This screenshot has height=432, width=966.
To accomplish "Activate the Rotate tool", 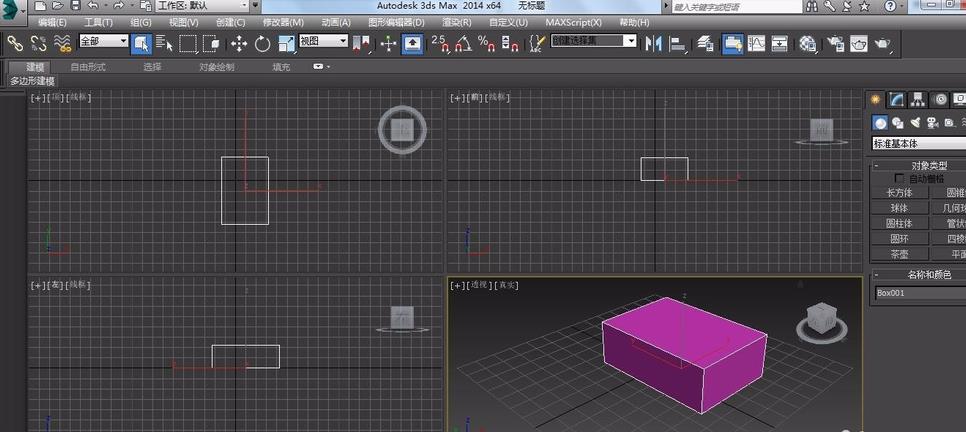I will (263, 43).
